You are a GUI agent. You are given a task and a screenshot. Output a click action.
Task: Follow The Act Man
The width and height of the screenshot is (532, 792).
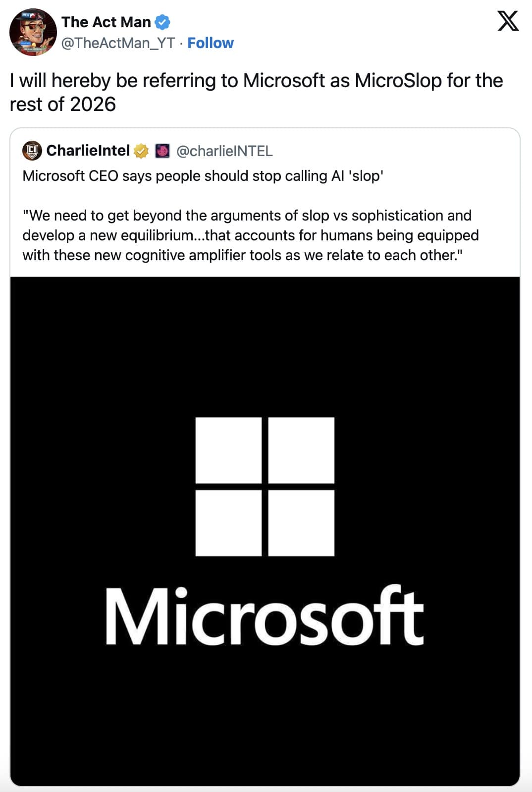[210, 43]
